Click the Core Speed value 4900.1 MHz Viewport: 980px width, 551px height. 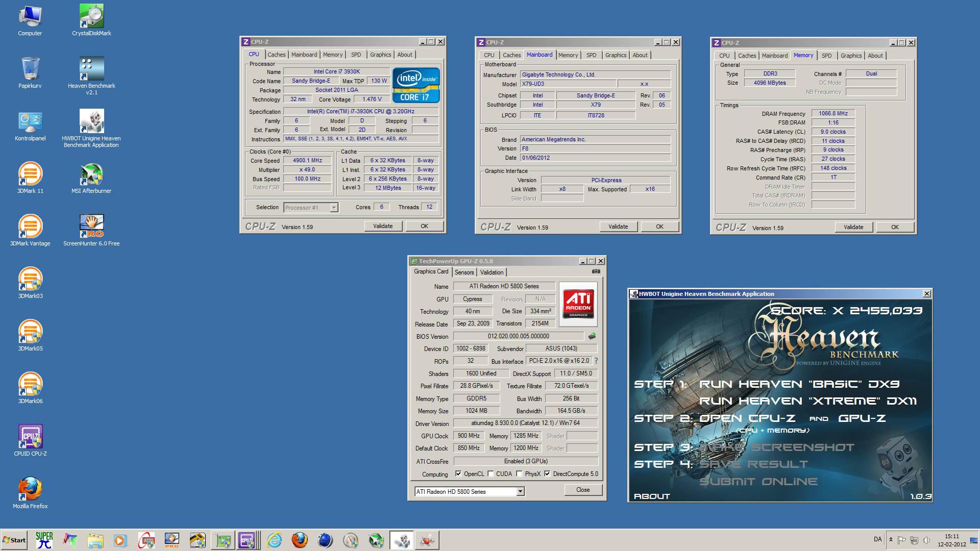point(307,160)
